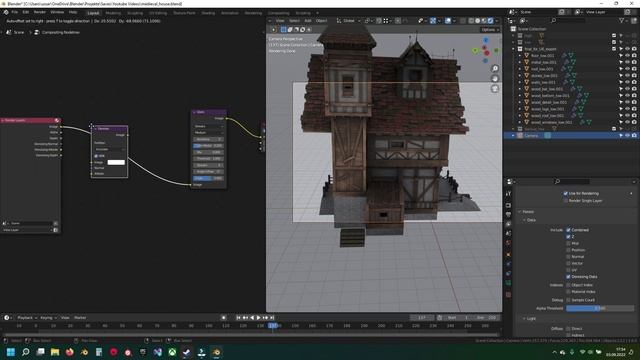Click the blue Z axis gizmo handle
Viewport: 640px width, 360px height.
(x=486, y=40)
